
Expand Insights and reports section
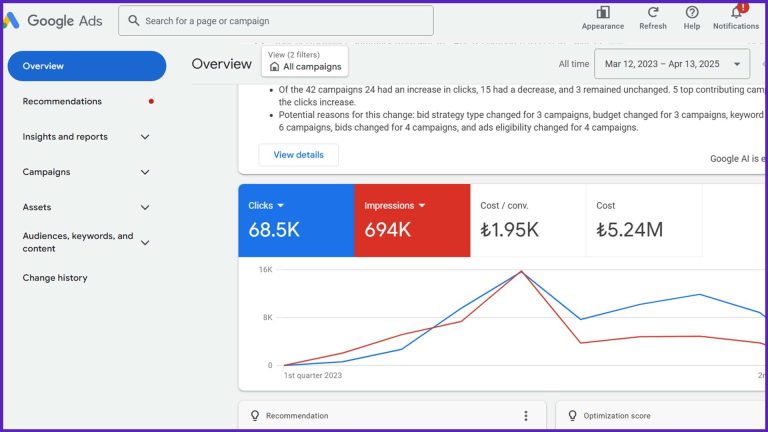[x=145, y=137]
